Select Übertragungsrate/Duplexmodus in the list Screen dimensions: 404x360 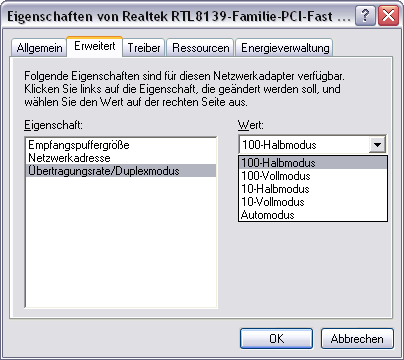(121, 171)
